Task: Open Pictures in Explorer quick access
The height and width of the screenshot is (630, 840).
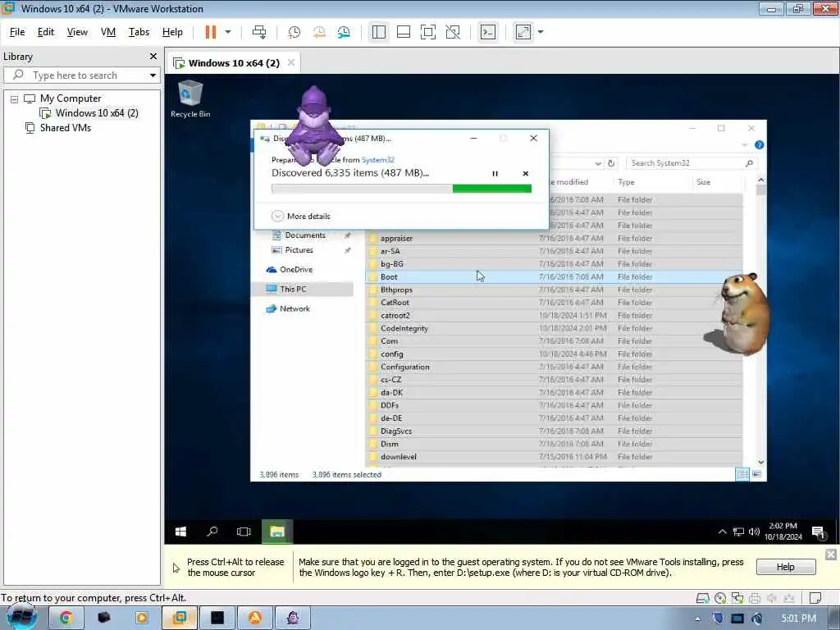Action: point(299,250)
